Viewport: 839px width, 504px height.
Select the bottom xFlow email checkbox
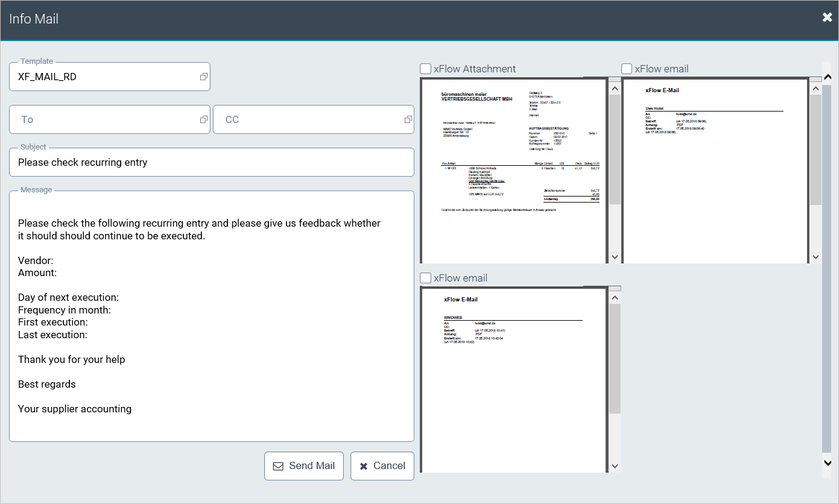(x=426, y=278)
